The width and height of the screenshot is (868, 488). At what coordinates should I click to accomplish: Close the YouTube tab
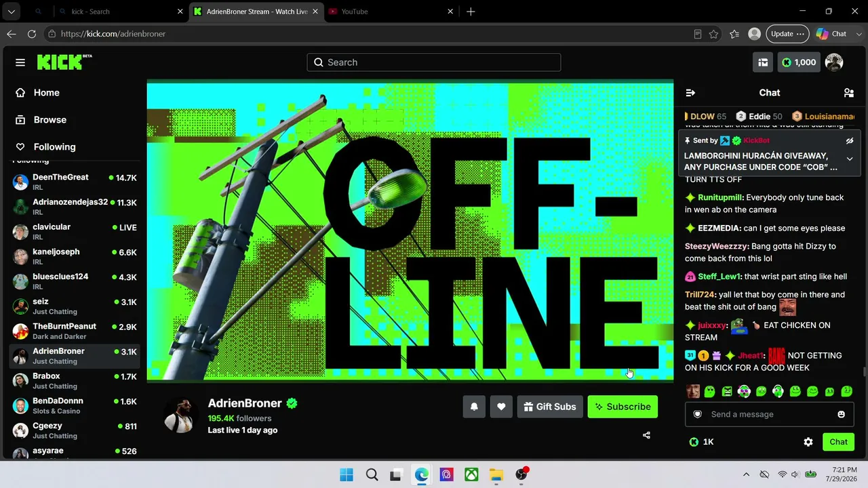click(x=450, y=12)
